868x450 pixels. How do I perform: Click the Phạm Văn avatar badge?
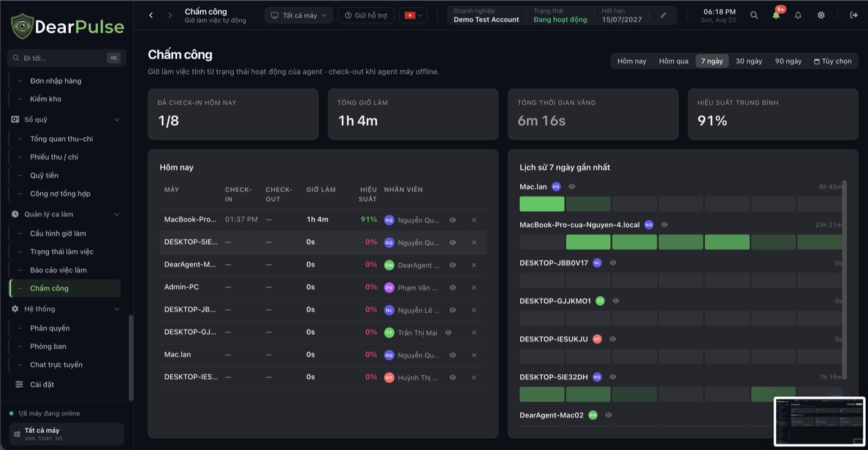click(x=389, y=288)
